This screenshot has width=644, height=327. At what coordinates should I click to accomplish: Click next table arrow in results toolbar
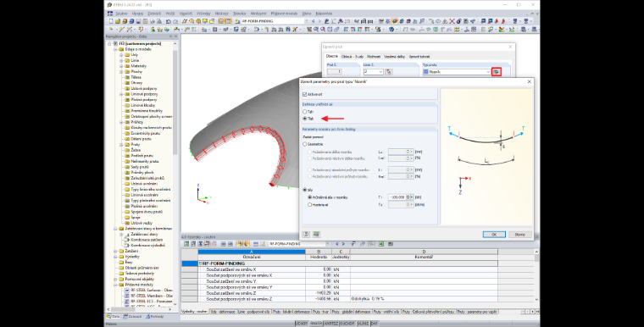pyautogui.click(x=343, y=244)
